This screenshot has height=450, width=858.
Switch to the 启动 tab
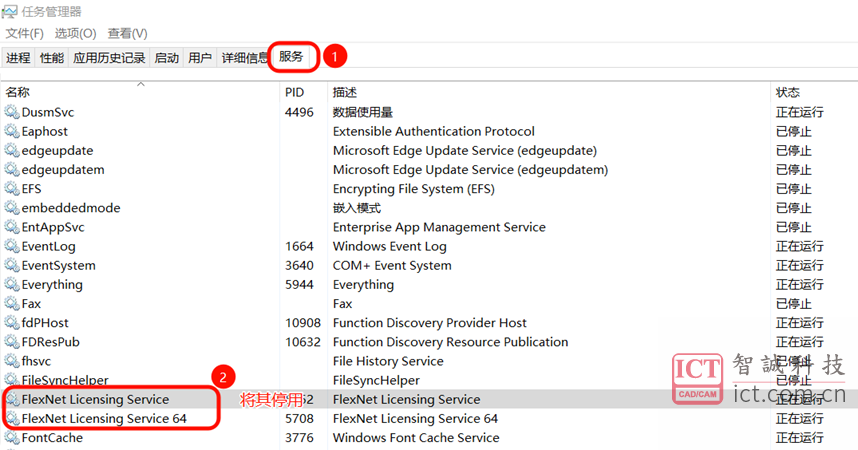coord(167,58)
